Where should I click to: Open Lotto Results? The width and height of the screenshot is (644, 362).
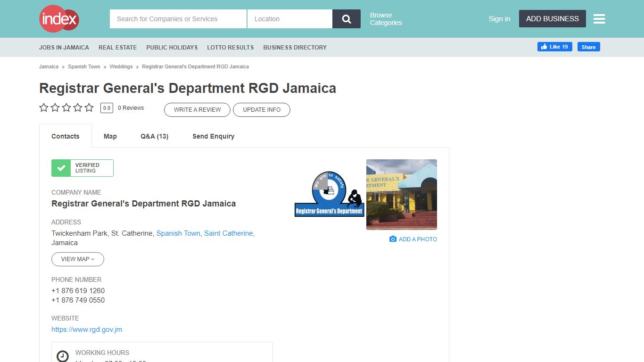point(231,47)
